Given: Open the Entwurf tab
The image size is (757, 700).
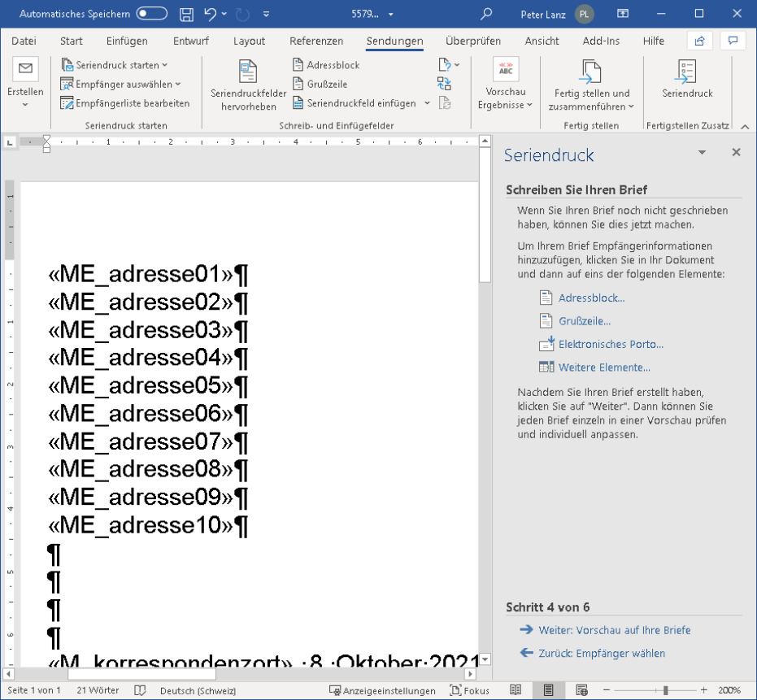Looking at the screenshot, I should [x=191, y=41].
